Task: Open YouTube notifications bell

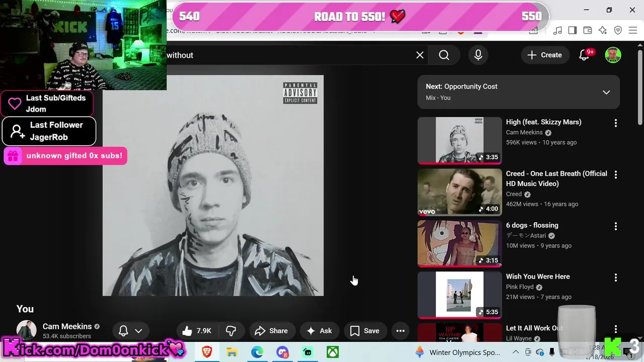Action: pyautogui.click(x=584, y=55)
